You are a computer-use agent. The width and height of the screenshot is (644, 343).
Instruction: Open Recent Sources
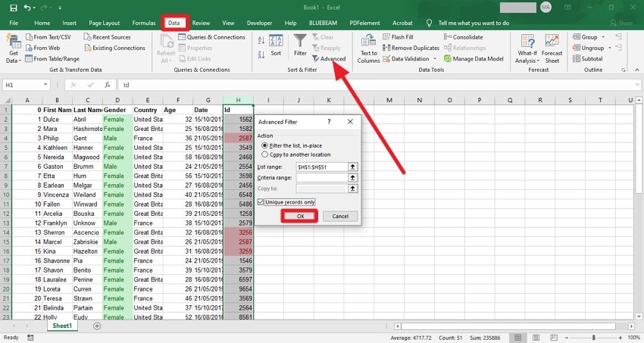(x=107, y=37)
